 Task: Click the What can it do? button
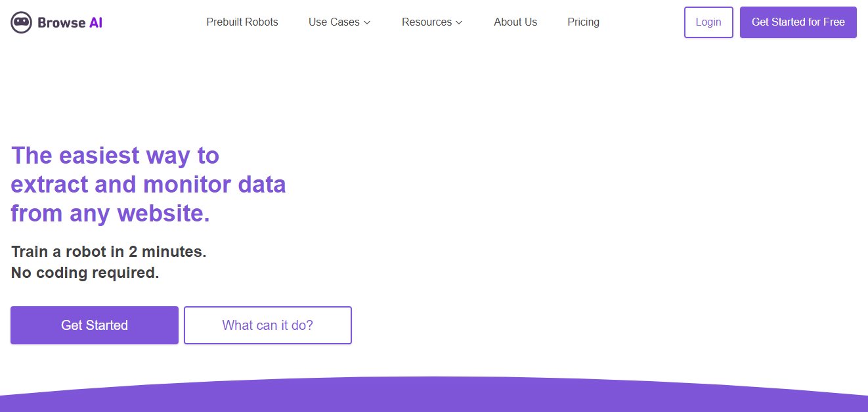click(268, 325)
